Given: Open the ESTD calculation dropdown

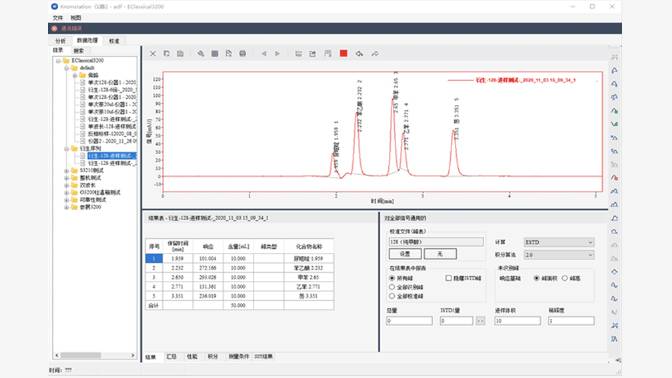Looking at the screenshot, I should 559,242.
